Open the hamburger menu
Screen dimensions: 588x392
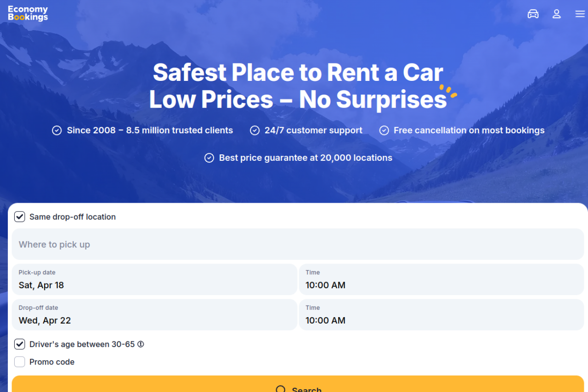(x=580, y=14)
